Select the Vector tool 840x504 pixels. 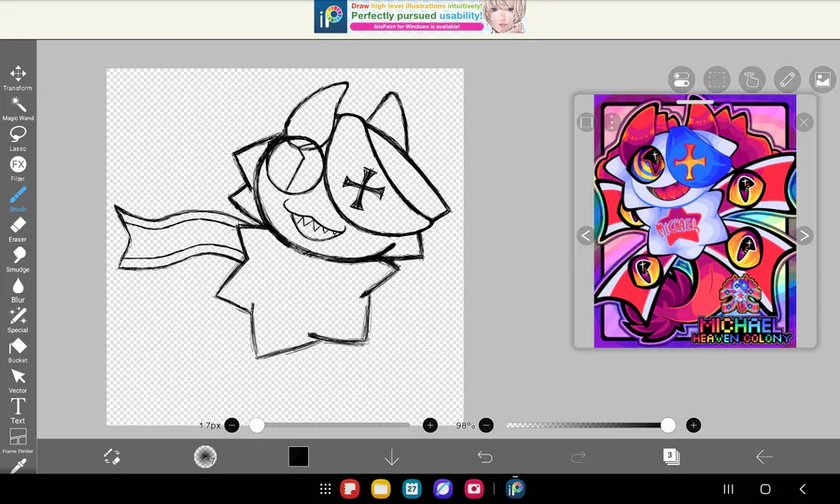coord(18,381)
